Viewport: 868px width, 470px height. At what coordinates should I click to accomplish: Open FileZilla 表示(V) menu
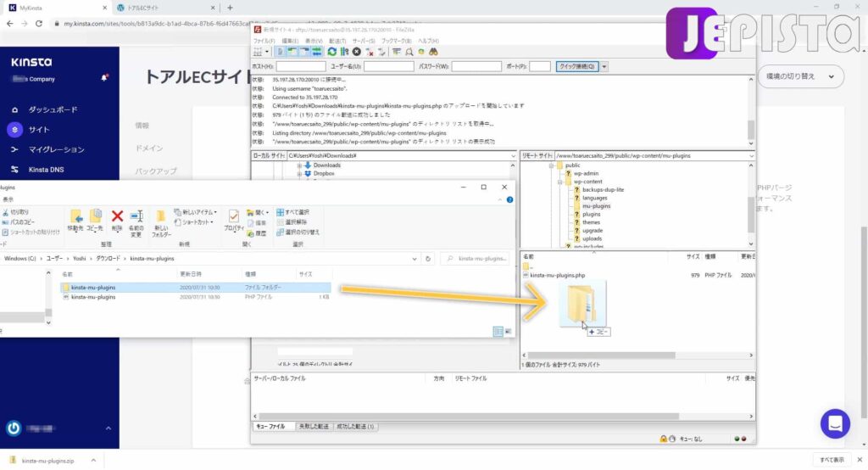tap(314, 41)
